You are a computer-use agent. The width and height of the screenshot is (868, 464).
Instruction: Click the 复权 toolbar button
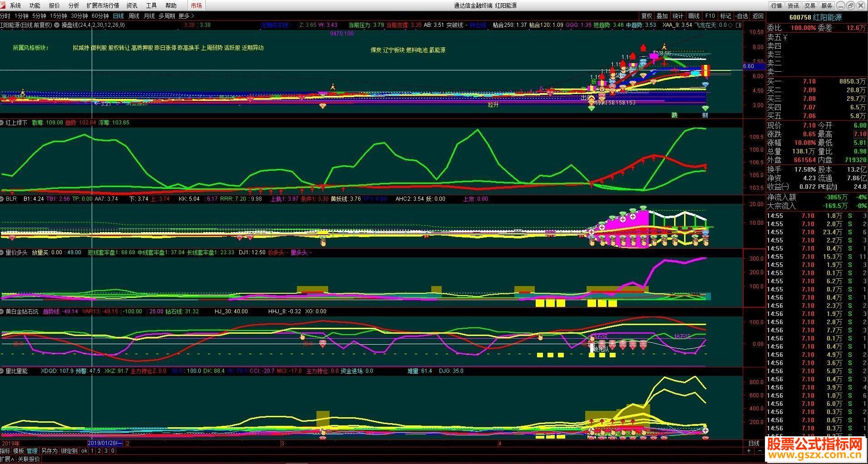click(x=646, y=16)
